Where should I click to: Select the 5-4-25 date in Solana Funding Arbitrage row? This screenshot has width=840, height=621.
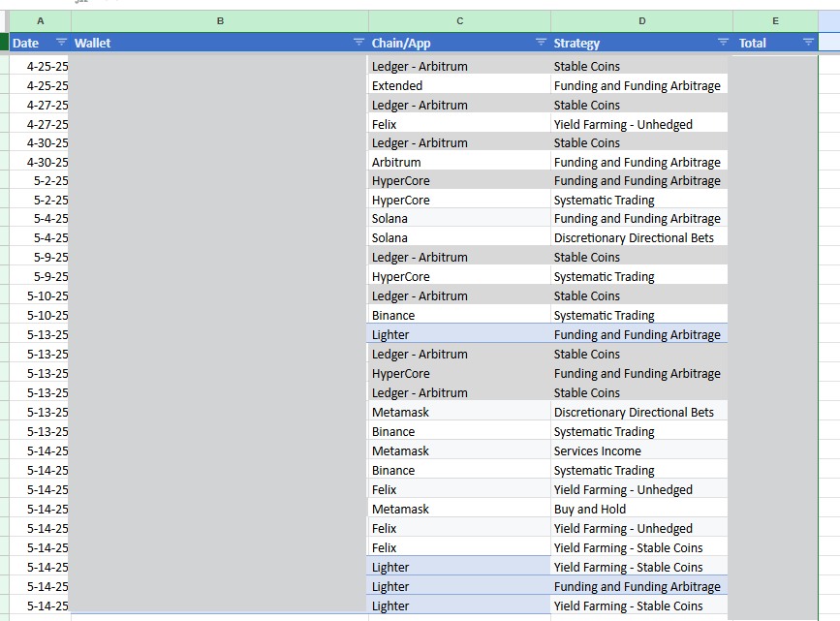pos(40,219)
